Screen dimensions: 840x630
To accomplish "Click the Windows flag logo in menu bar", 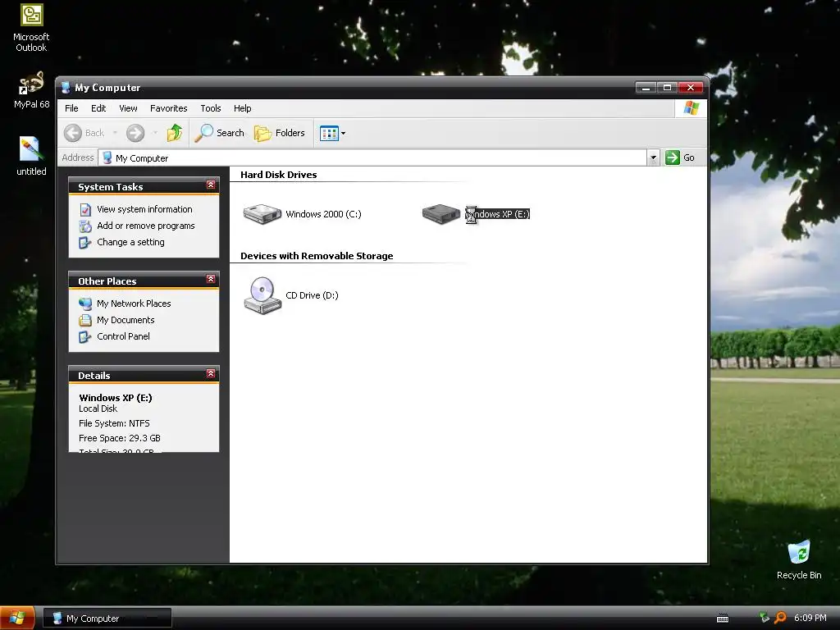I will (x=691, y=108).
